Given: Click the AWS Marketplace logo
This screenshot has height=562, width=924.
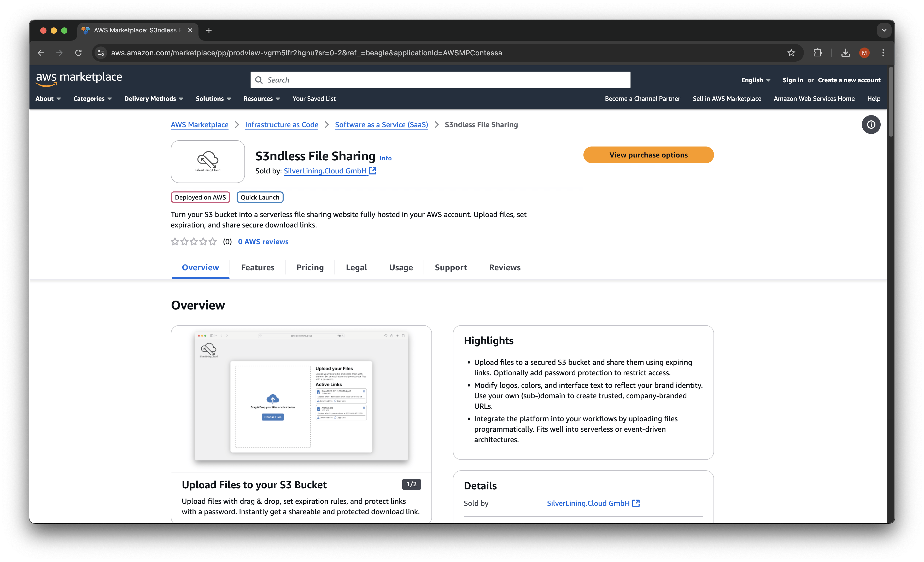Looking at the screenshot, I should (x=79, y=79).
